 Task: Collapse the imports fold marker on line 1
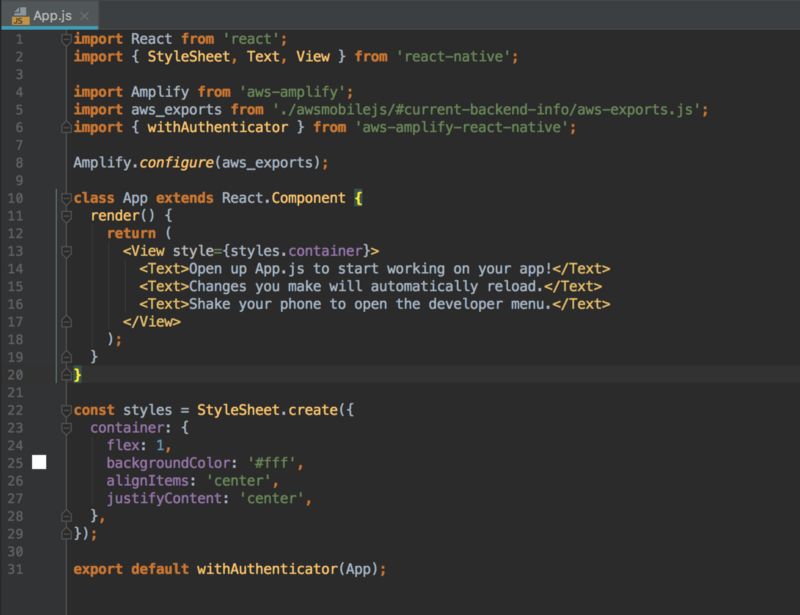[x=66, y=39]
